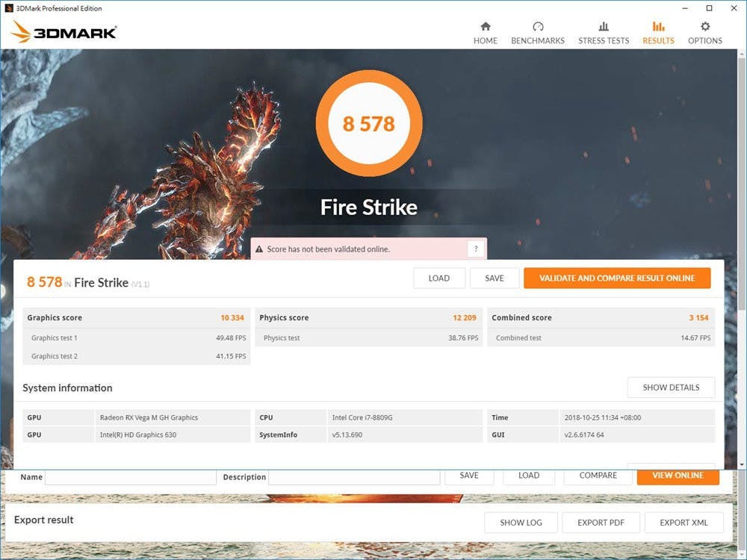Click the 3DMark logo

pyautogui.click(x=63, y=32)
